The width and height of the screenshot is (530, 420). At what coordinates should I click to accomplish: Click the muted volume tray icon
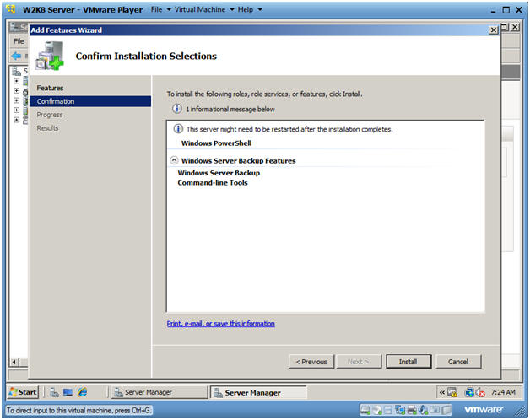pyautogui.click(x=480, y=392)
